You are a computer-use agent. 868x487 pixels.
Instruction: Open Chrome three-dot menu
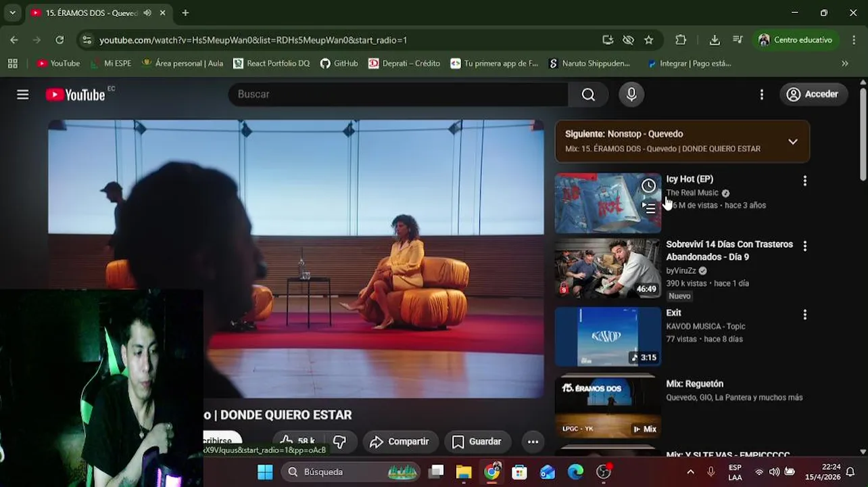tap(854, 40)
